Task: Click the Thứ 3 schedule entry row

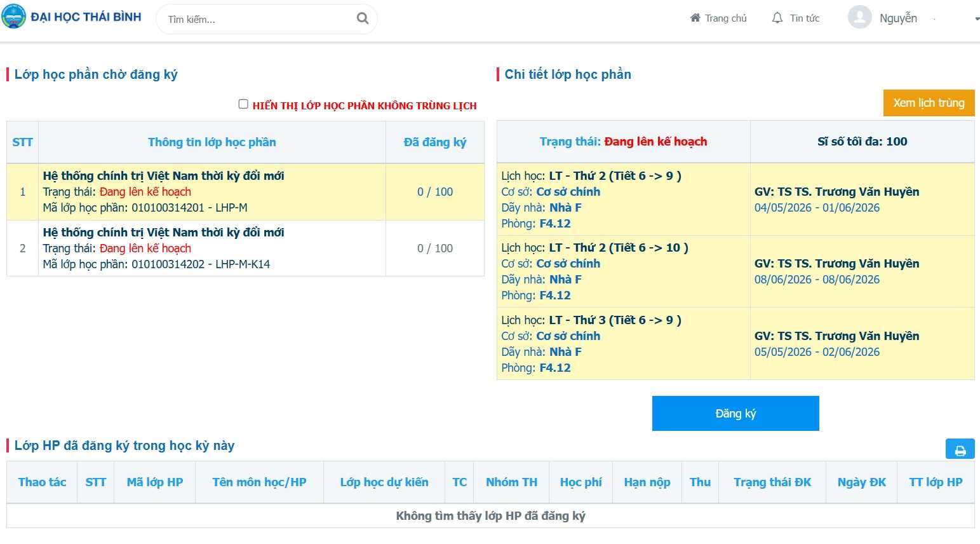Action: click(x=622, y=344)
